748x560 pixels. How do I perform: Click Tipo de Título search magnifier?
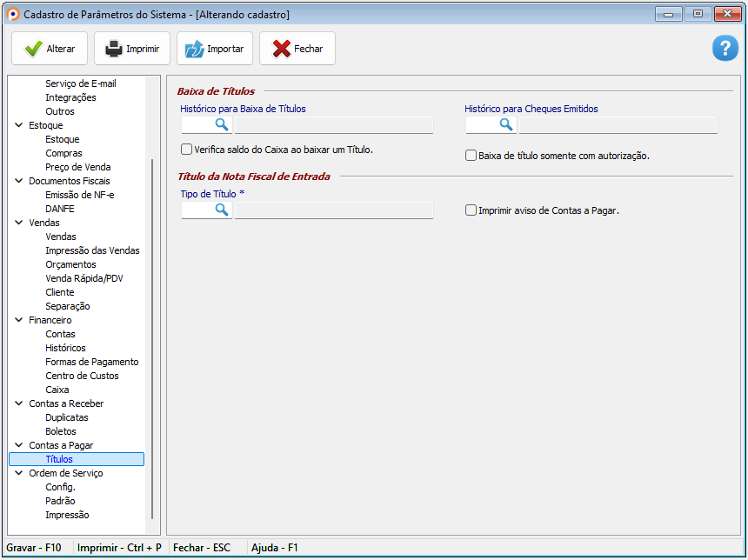click(x=221, y=210)
